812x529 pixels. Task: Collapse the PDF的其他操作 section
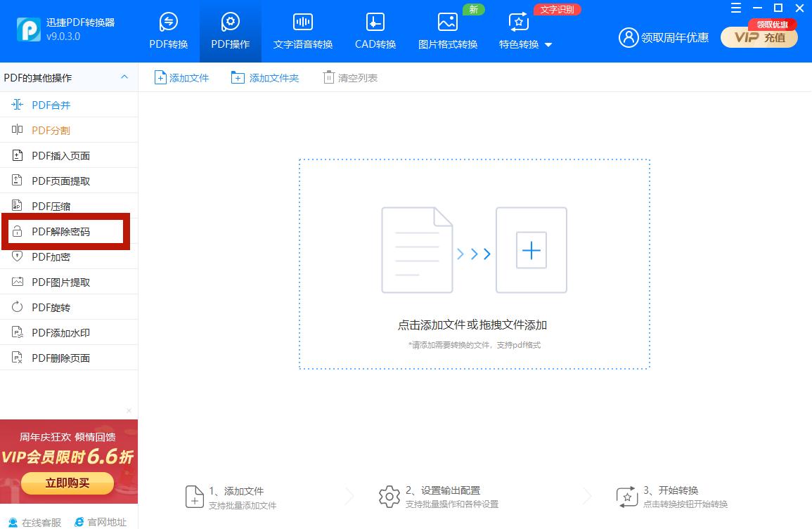click(x=124, y=77)
